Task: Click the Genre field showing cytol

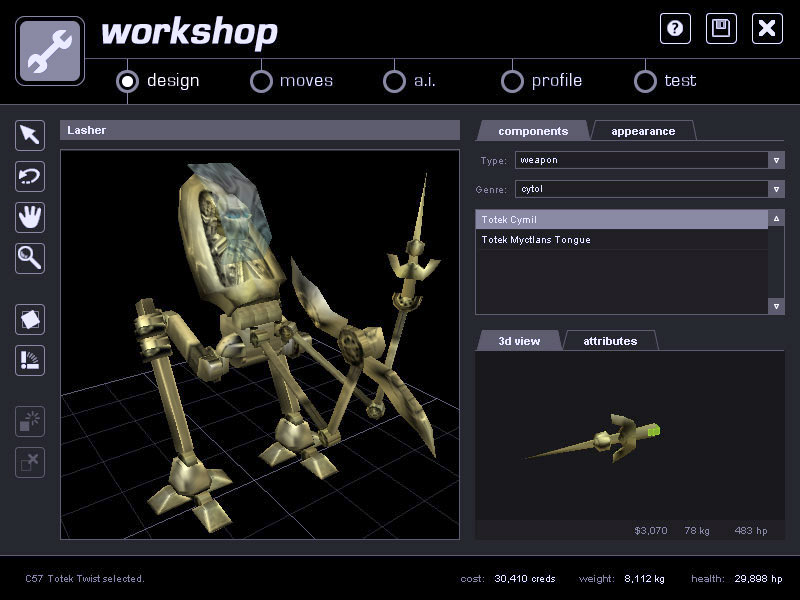Action: coord(642,189)
